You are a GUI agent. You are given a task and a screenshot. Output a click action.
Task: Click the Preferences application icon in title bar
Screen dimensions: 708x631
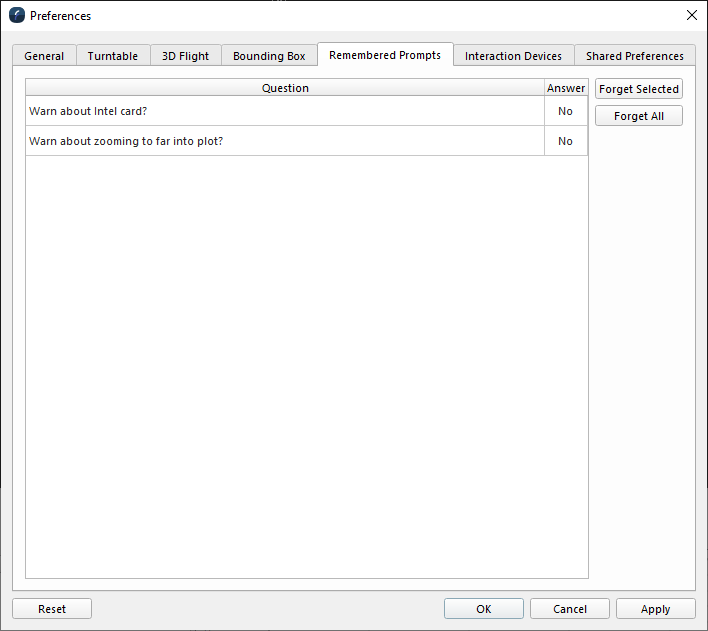point(17,15)
